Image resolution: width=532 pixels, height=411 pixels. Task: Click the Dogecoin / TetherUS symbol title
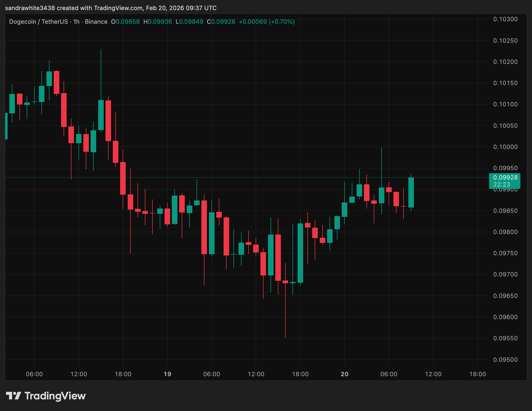click(38, 22)
